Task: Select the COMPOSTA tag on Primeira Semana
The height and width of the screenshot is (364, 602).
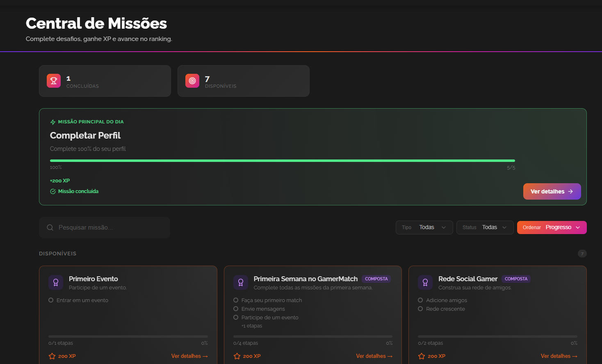Action: pos(376,279)
